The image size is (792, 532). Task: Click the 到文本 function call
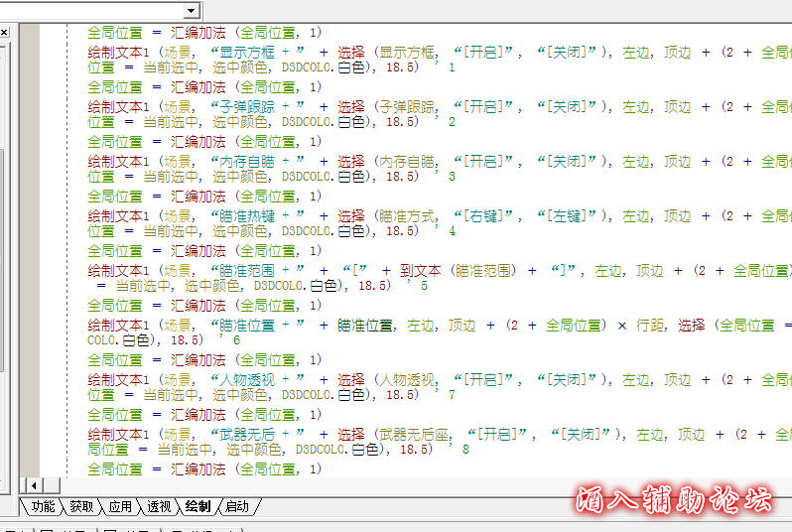coord(420,270)
